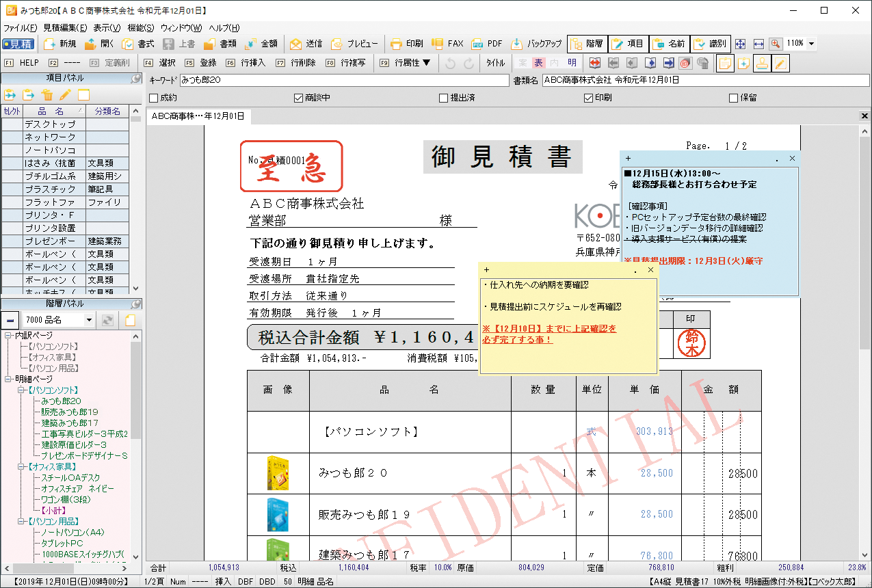
Task: Open the 7000 品名 dropdown in 階層パネル
Action: click(x=89, y=319)
